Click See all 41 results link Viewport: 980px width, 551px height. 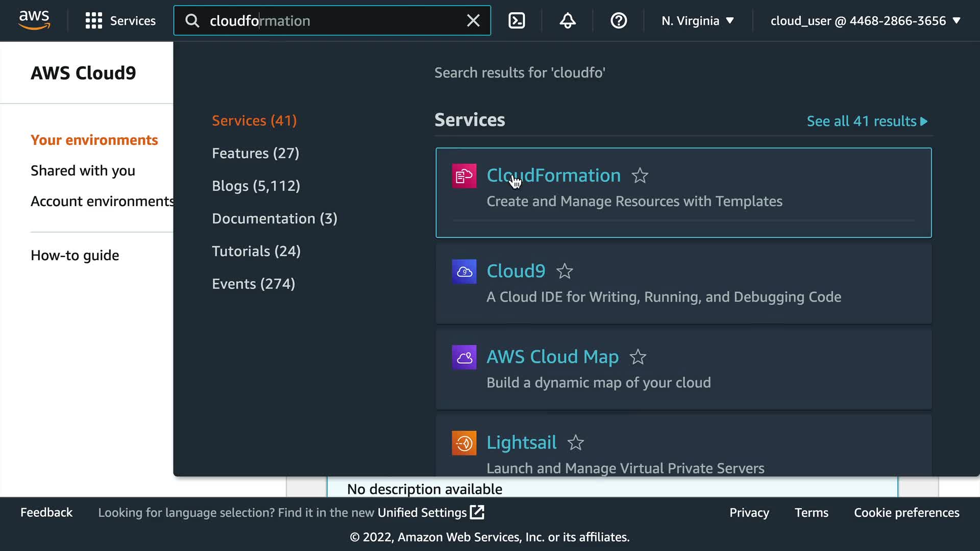point(867,121)
